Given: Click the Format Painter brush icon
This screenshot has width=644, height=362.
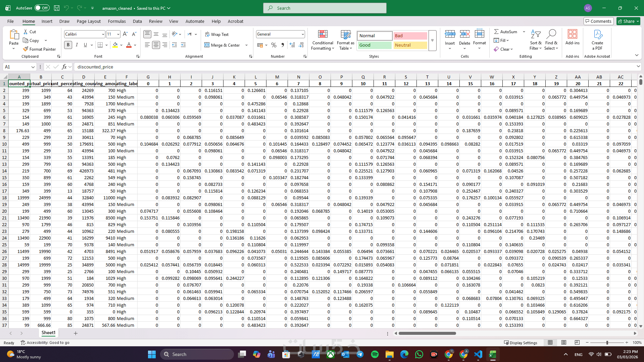Looking at the screenshot, I should (x=26, y=49).
